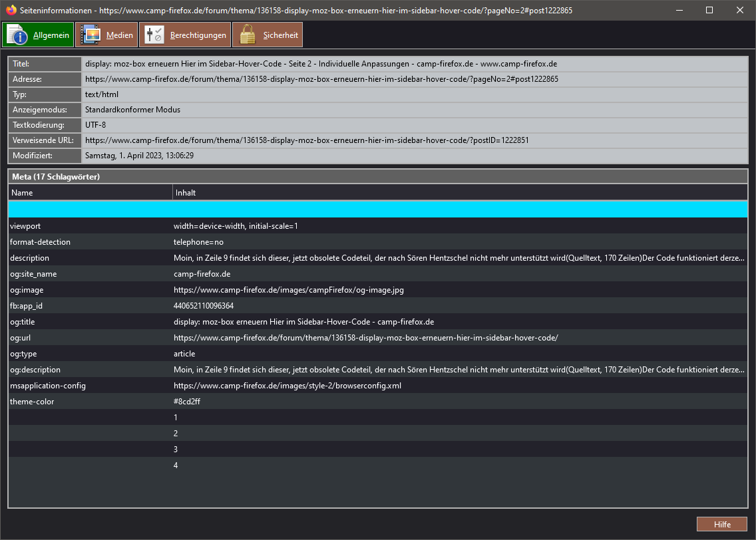Click the Adresse URL text field
Viewport: 756px width, 540px height.
[413, 79]
